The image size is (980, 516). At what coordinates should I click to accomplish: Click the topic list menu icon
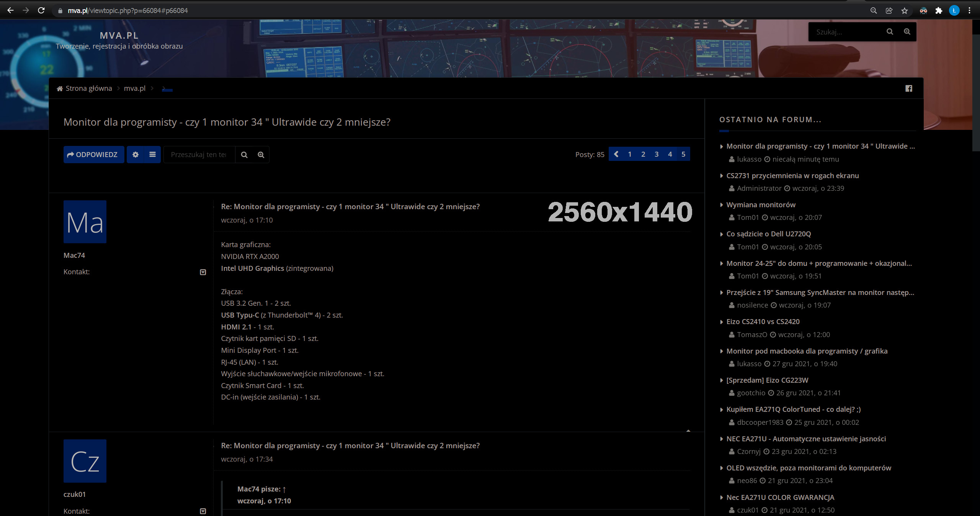tap(152, 154)
